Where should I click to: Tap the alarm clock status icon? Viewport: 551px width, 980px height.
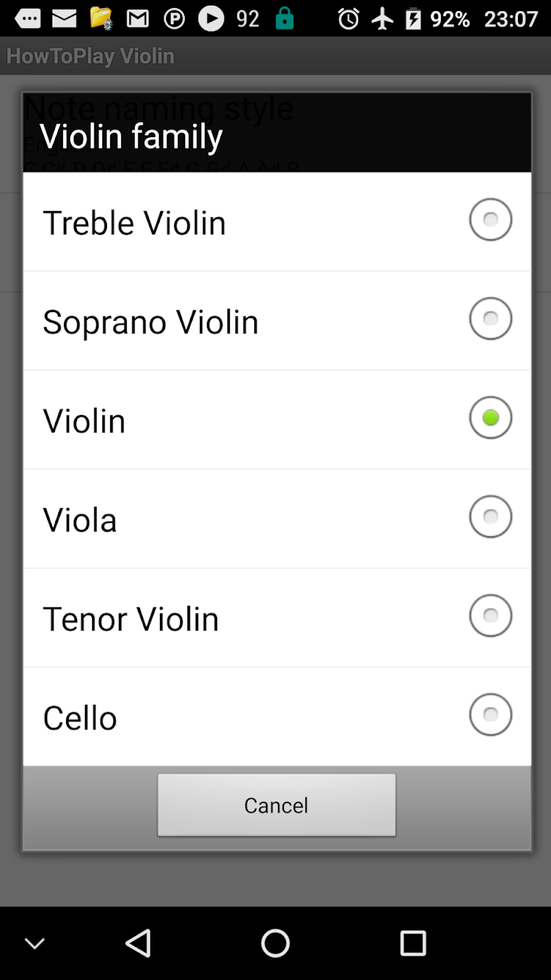tap(349, 18)
